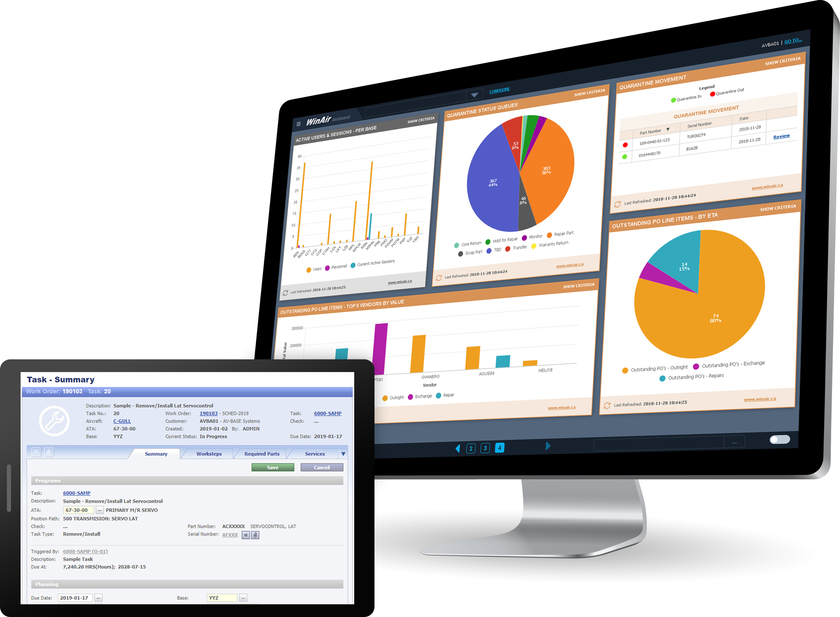840x617 pixels.
Task: Click the navigation arrow icon to next dashboard page
Action: (x=548, y=449)
